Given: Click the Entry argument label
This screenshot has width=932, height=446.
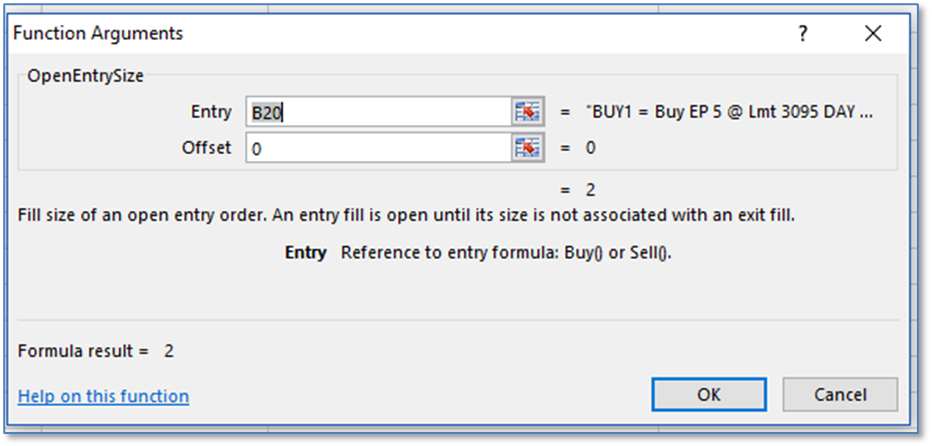Looking at the screenshot, I should click(210, 112).
